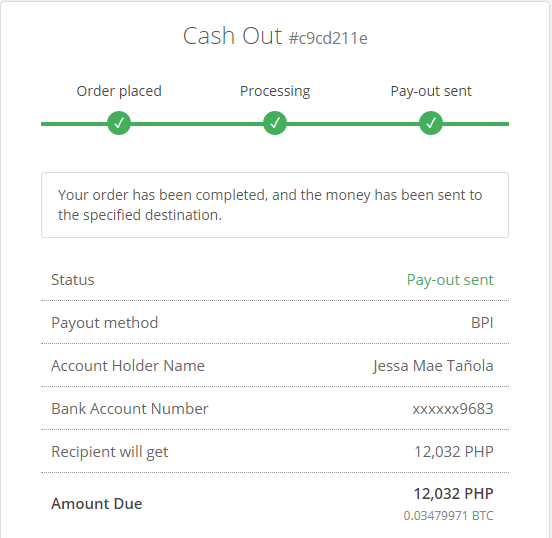
Task: Click the Cash Out heading
Action: click(232, 36)
